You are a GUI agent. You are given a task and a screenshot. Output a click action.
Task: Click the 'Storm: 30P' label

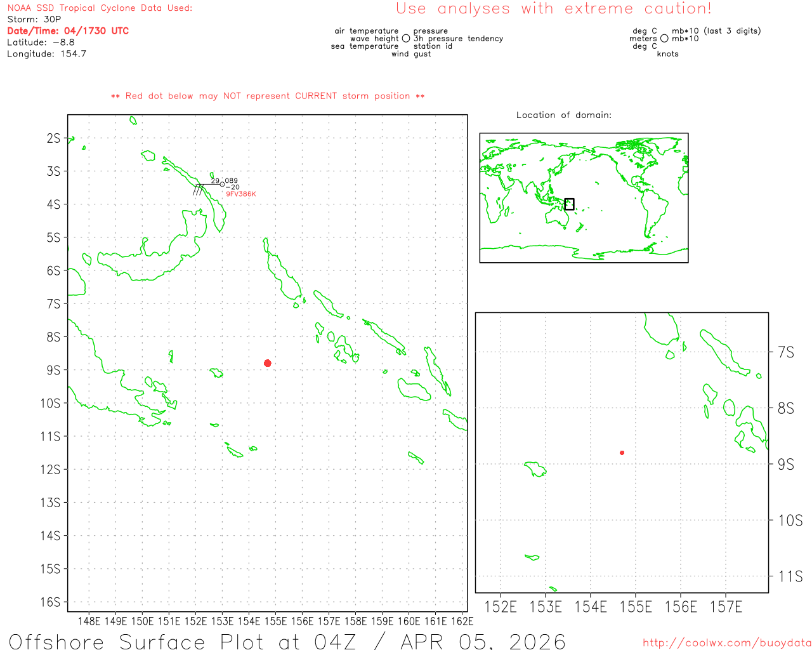point(34,20)
